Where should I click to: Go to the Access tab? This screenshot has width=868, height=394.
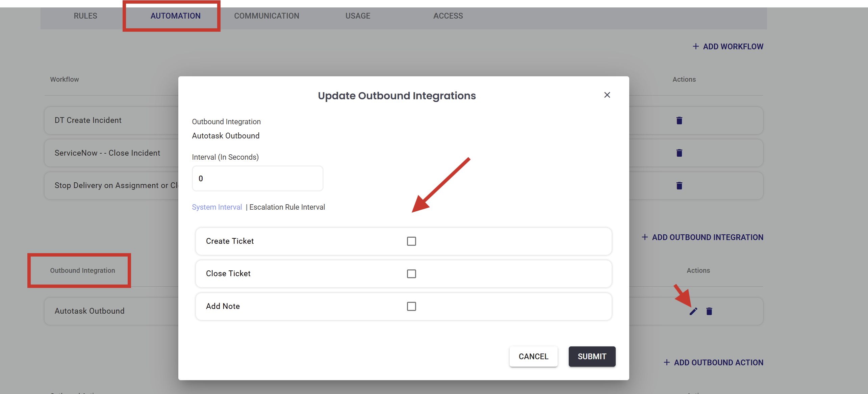point(448,16)
